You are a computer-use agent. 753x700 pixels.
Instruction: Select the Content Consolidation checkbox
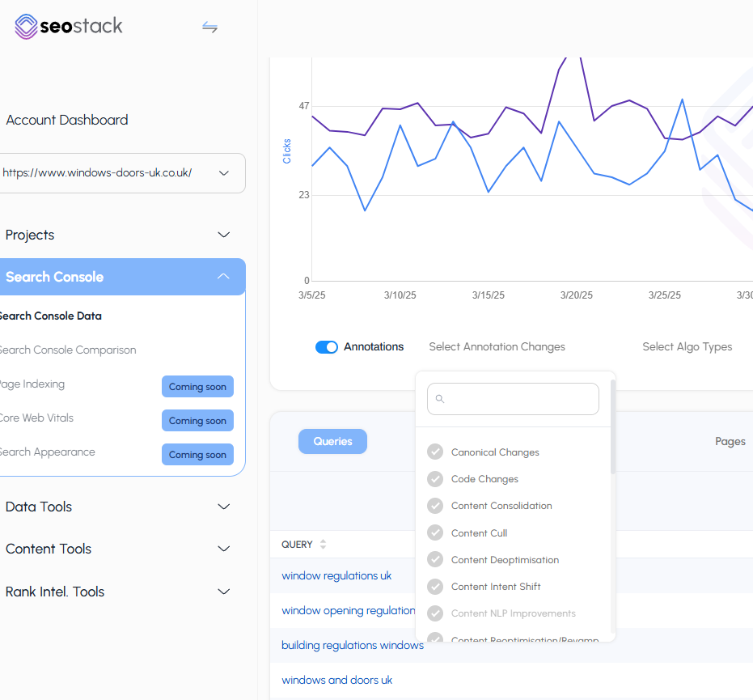point(435,506)
